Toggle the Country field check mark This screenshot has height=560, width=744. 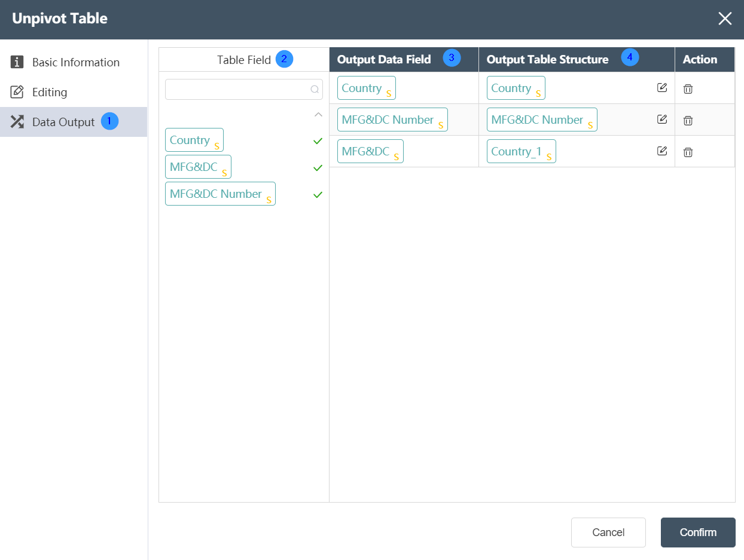pyautogui.click(x=318, y=141)
